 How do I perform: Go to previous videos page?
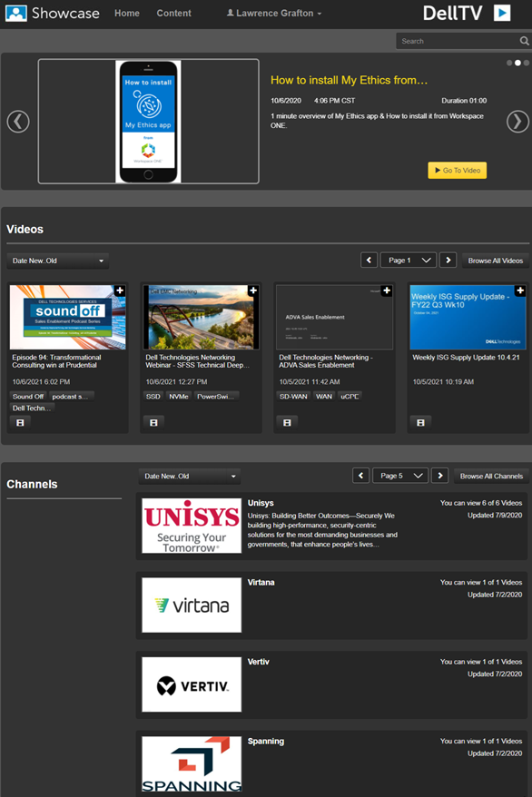pyautogui.click(x=369, y=261)
